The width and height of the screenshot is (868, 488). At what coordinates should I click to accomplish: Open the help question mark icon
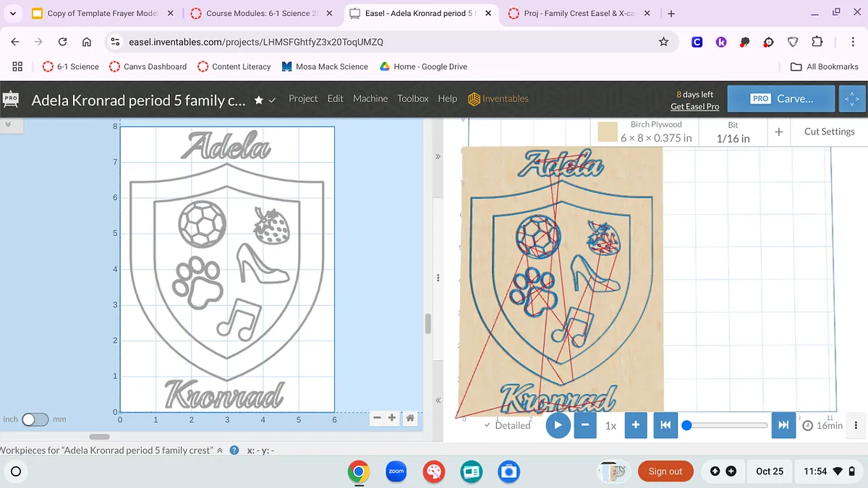point(234,450)
